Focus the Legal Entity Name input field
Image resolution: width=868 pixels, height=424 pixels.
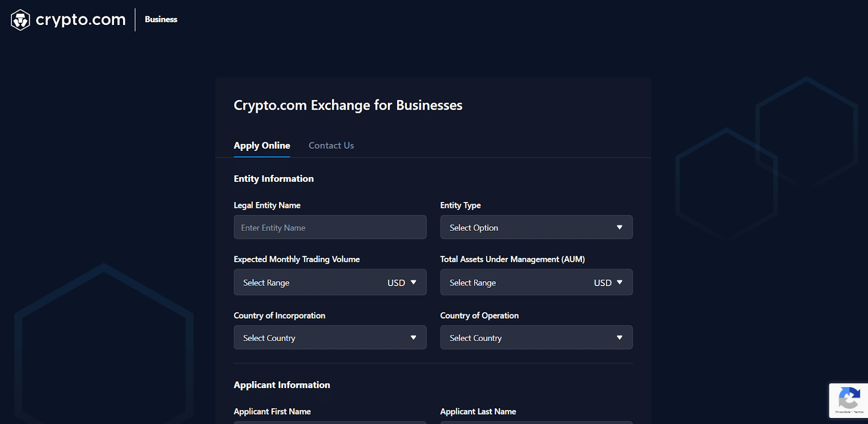coord(330,227)
